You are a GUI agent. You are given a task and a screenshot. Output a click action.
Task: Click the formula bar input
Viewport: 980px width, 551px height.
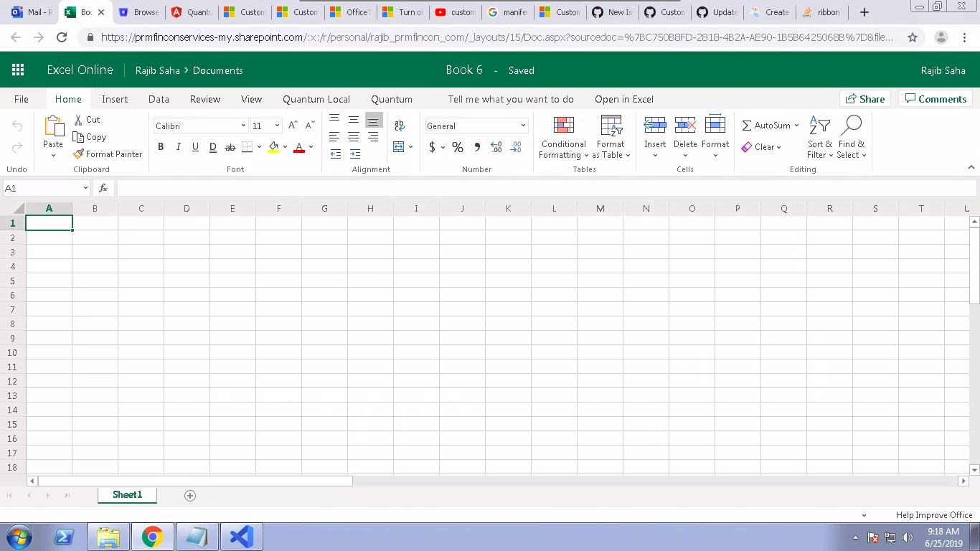click(x=546, y=188)
